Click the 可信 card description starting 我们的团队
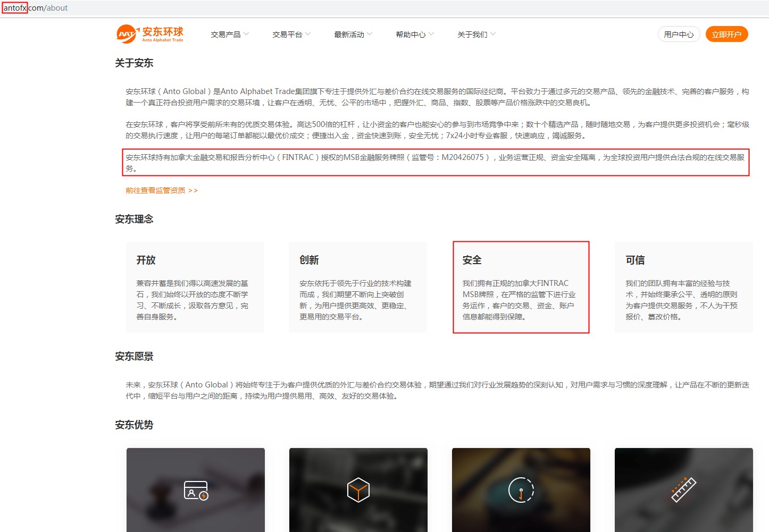Screen dimensions: 769x532 click(681, 300)
